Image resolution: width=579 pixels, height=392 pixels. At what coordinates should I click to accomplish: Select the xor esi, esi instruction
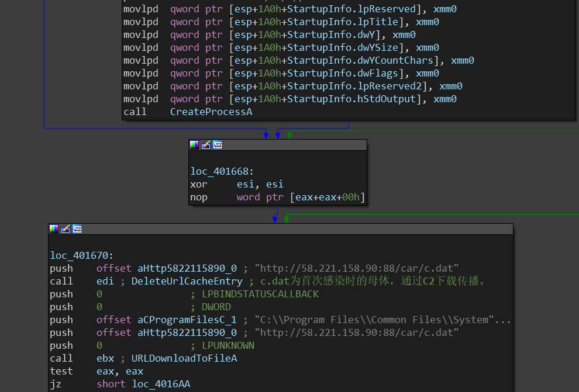[x=237, y=185]
